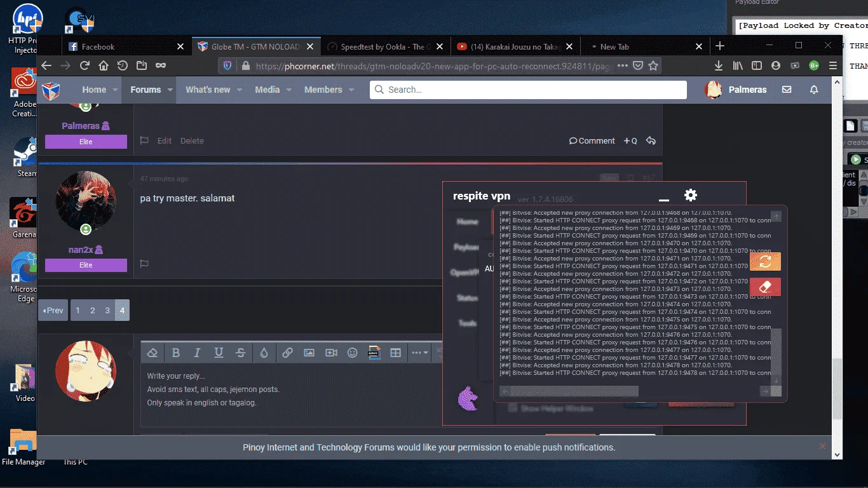Viewport: 868px width, 488px height.
Task: Go to the Prev page of the thread
Action: [53, 310]
